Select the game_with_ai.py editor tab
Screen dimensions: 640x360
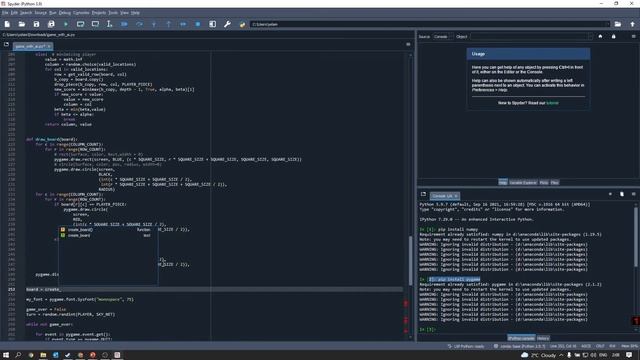tap(32, 46)
